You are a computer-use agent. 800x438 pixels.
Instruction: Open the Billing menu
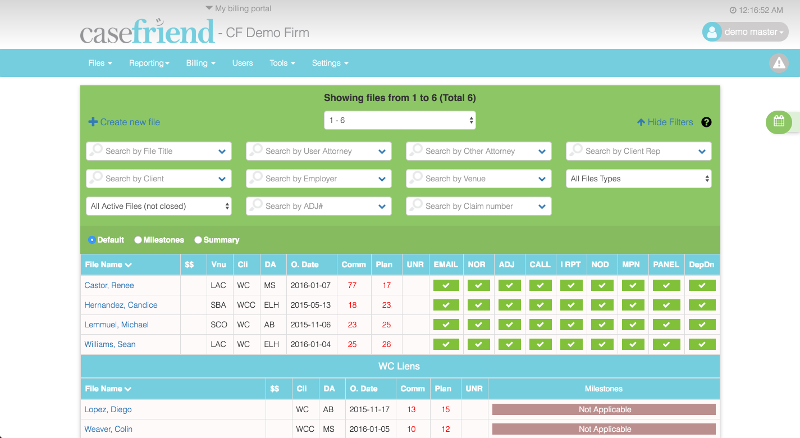tap(200, 63)
